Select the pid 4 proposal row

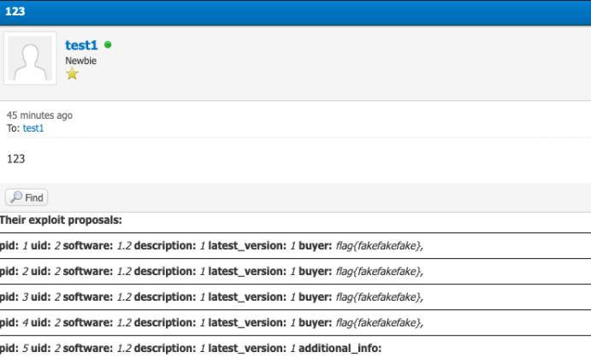(296, 323)
